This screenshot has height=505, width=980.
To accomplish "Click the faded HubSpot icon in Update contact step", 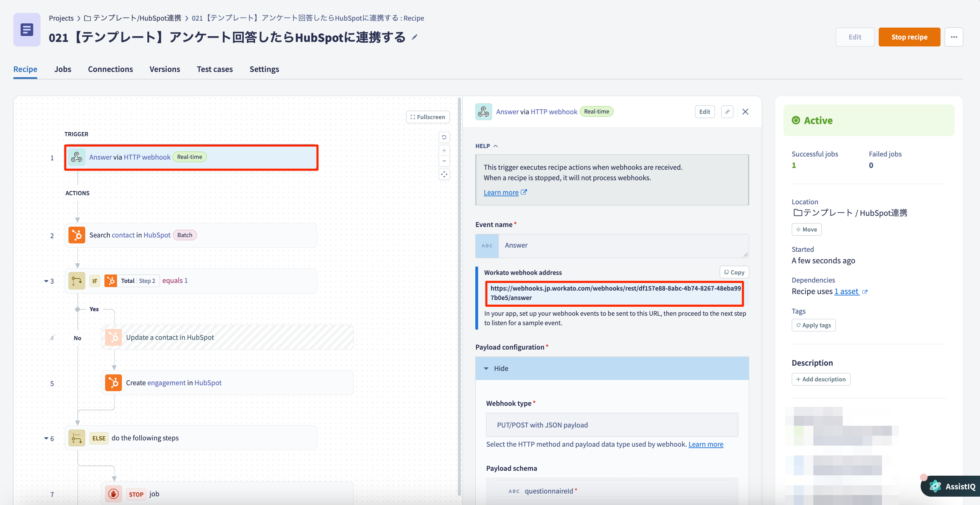I will click(114, 337).
